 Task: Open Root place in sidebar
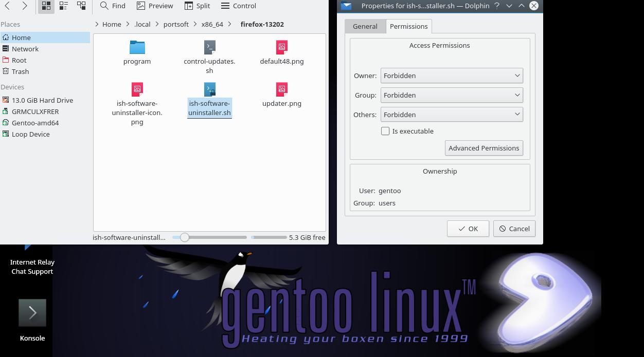(45, 60)
